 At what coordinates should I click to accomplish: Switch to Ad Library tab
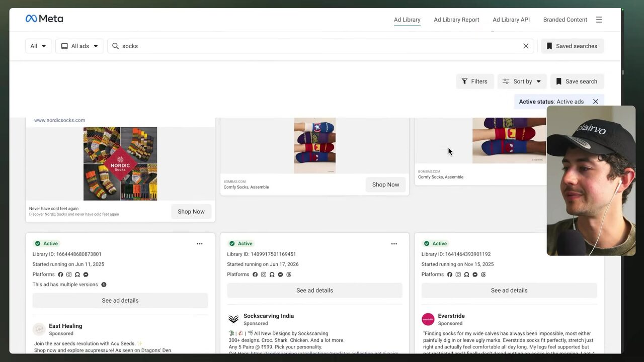[x=407, y=20]
